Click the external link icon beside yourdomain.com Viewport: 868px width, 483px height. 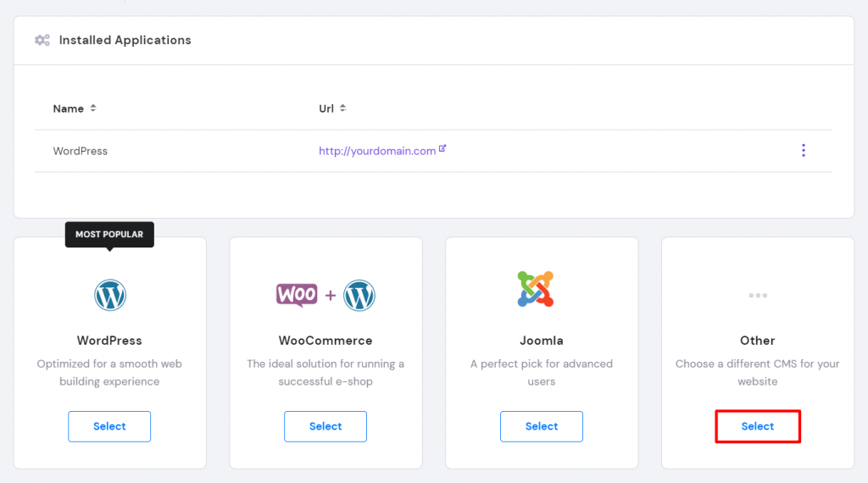coord(442,149)
